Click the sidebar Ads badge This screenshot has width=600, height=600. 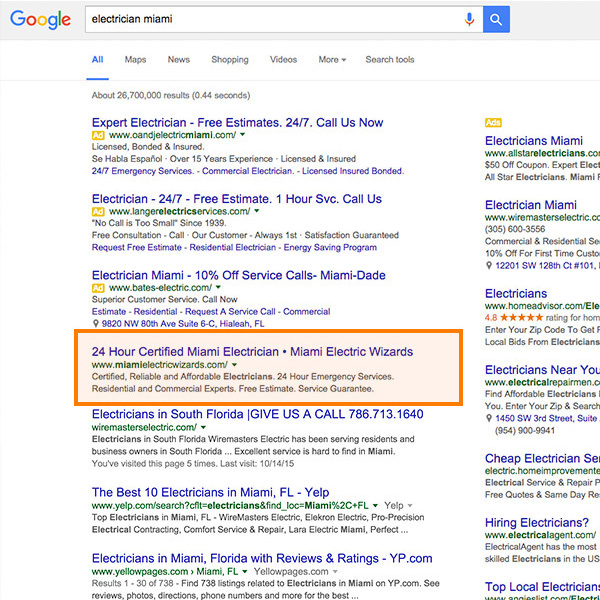click(x=493, y=123)
